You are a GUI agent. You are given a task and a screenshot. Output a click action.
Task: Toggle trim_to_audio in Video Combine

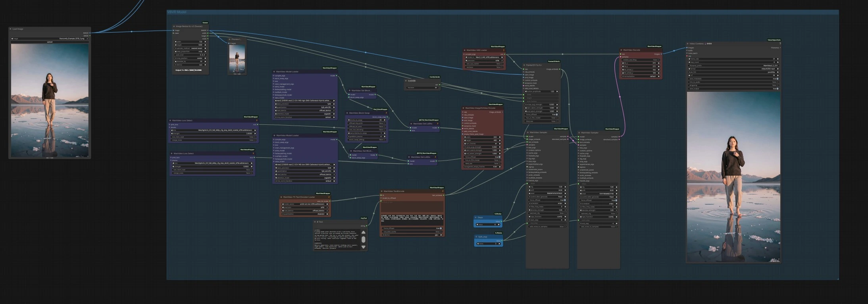733,82
